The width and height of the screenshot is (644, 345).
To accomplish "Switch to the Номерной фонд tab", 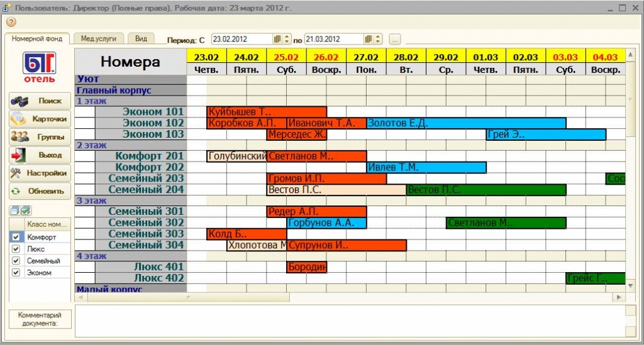I will tap(37, 39).
